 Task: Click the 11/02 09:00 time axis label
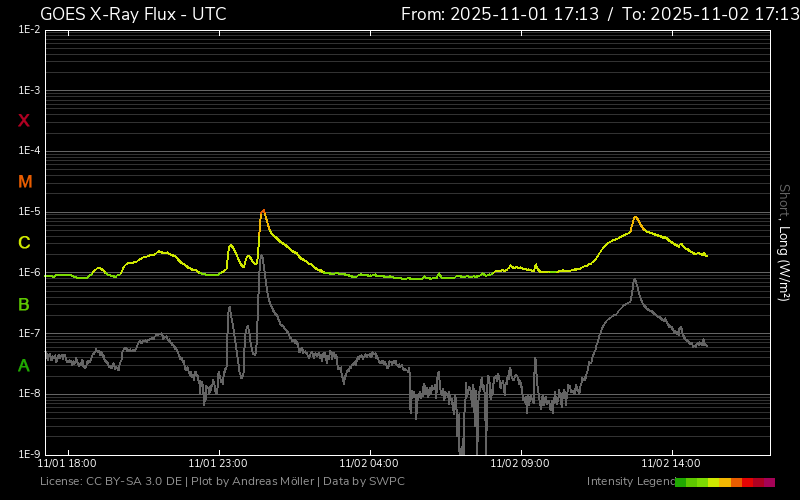(x=520, y=463)
